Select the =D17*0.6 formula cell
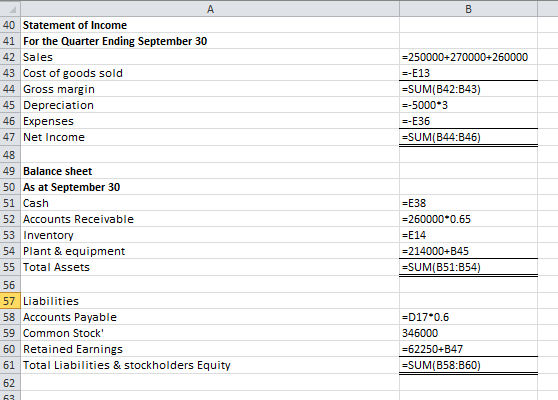This screenshot has width=558, height=400. tap(468, 317)
